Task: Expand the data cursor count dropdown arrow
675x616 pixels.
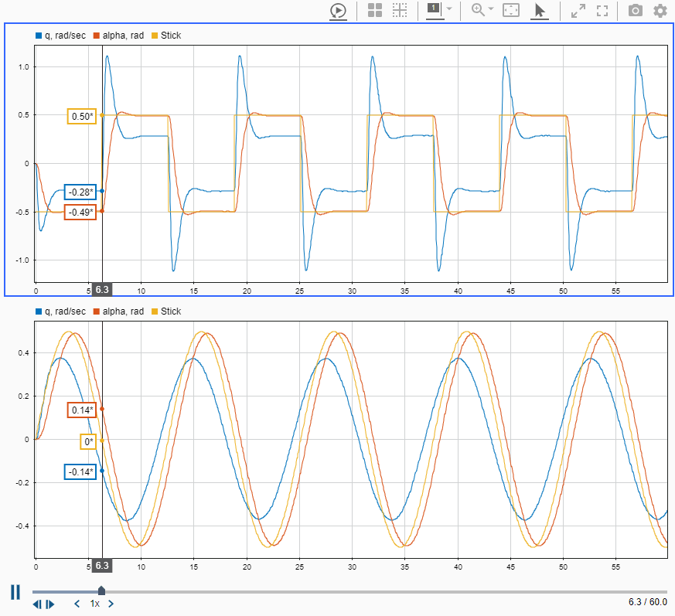Action: (449, 9)
